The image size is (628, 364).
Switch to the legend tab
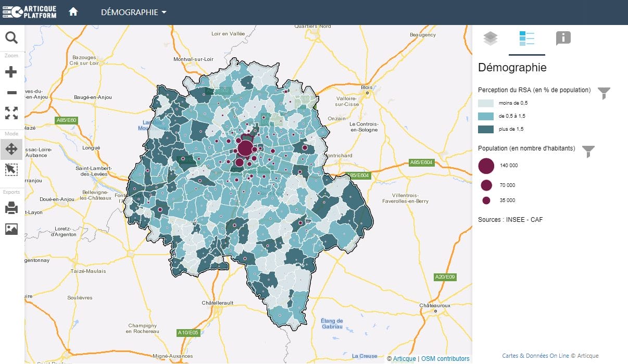526,39
